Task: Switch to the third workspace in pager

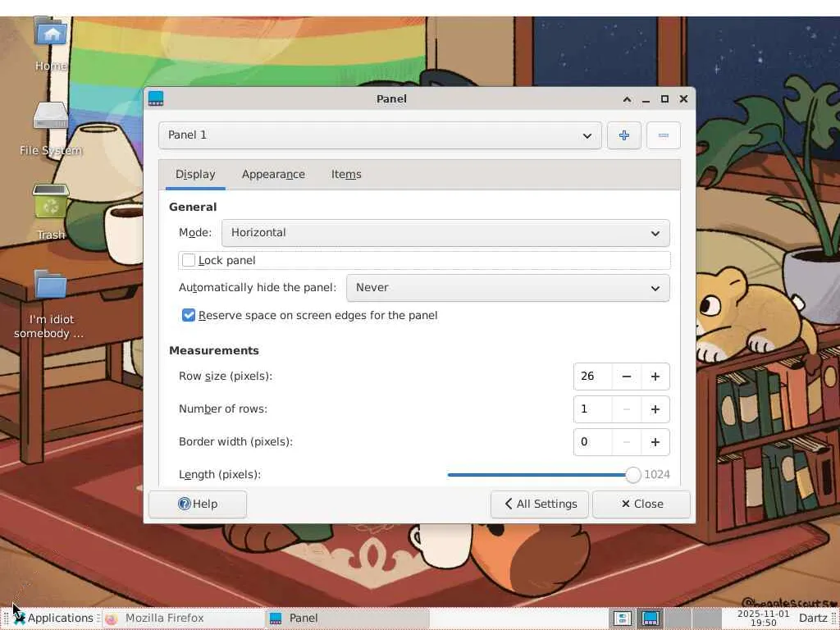Action: [678, 619]
